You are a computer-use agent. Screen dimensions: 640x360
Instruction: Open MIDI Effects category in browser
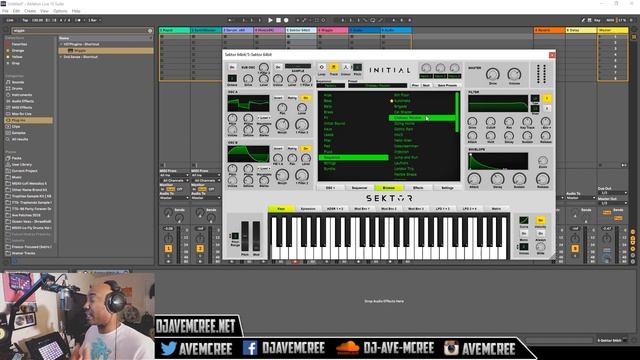tap(22, 107)
